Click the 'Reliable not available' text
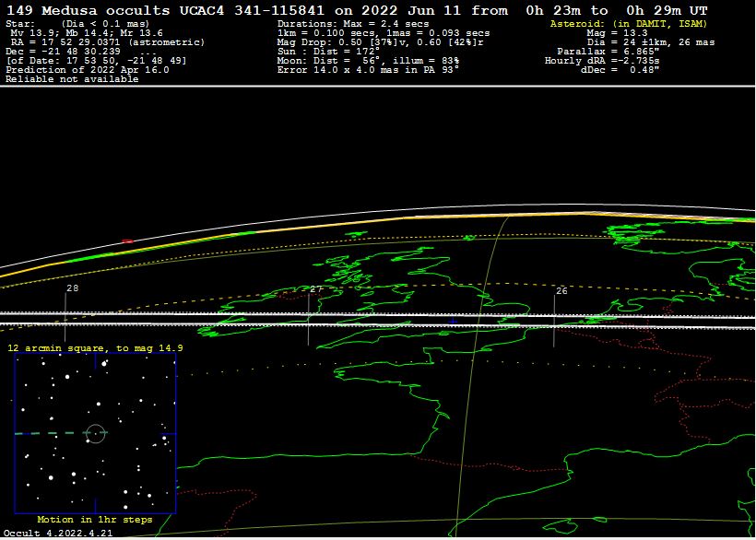Viewport: 756px width, 540px height. coord(72,79)
